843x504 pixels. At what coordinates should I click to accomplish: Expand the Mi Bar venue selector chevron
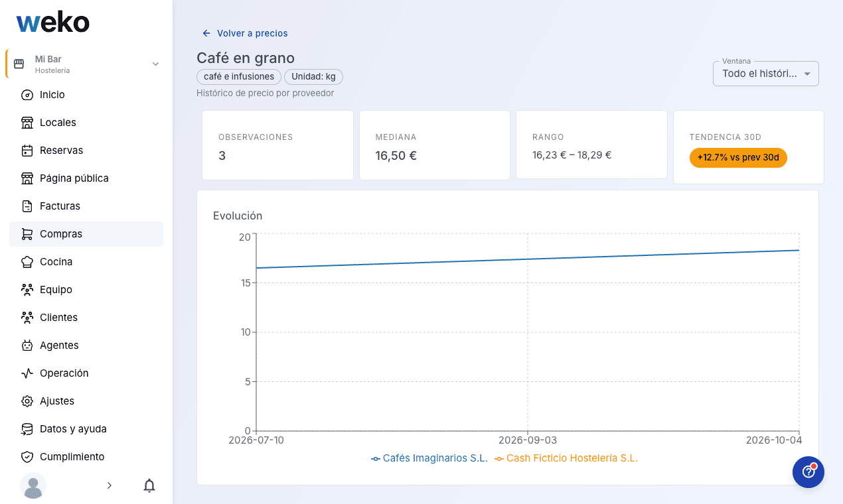(155, 64)
